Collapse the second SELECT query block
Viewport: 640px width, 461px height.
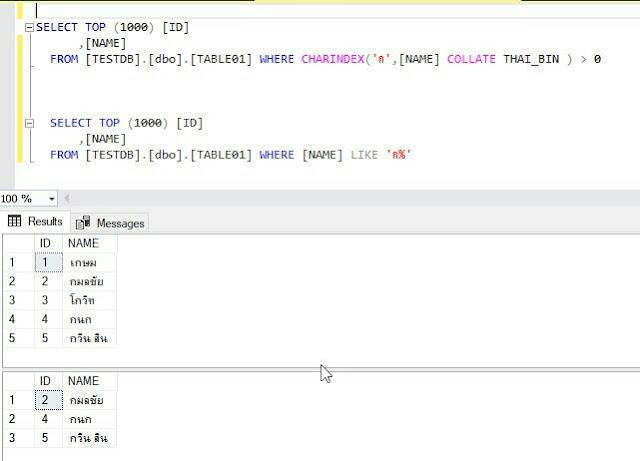29,123
